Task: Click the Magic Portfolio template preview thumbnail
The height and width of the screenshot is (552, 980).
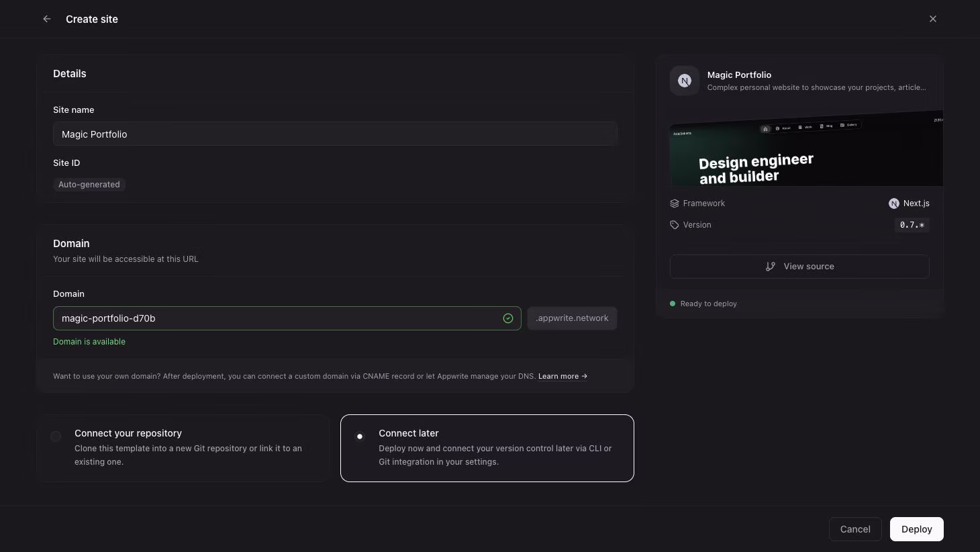Action: tap(806, 148)
